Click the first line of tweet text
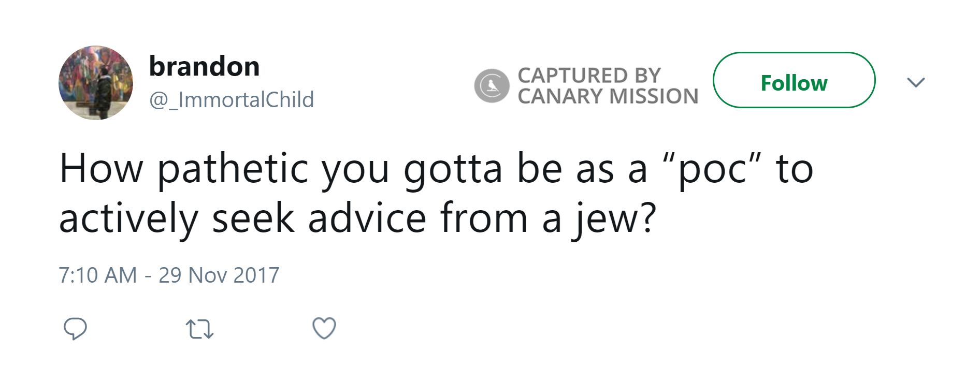This screenshot has width=980, height=381. pyautogui.click(x=436, y=169)
